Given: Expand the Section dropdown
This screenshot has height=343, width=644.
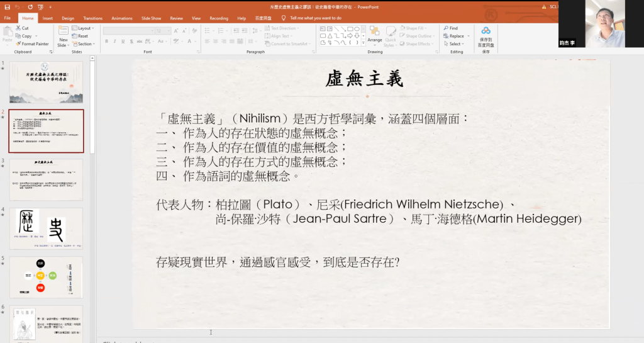Looking at the screenshot, I should click(84, 44).
